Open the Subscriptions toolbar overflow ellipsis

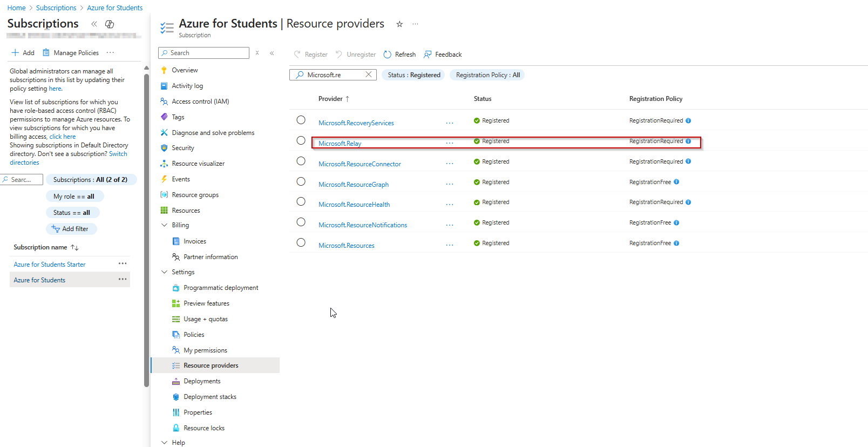point(111,52)
